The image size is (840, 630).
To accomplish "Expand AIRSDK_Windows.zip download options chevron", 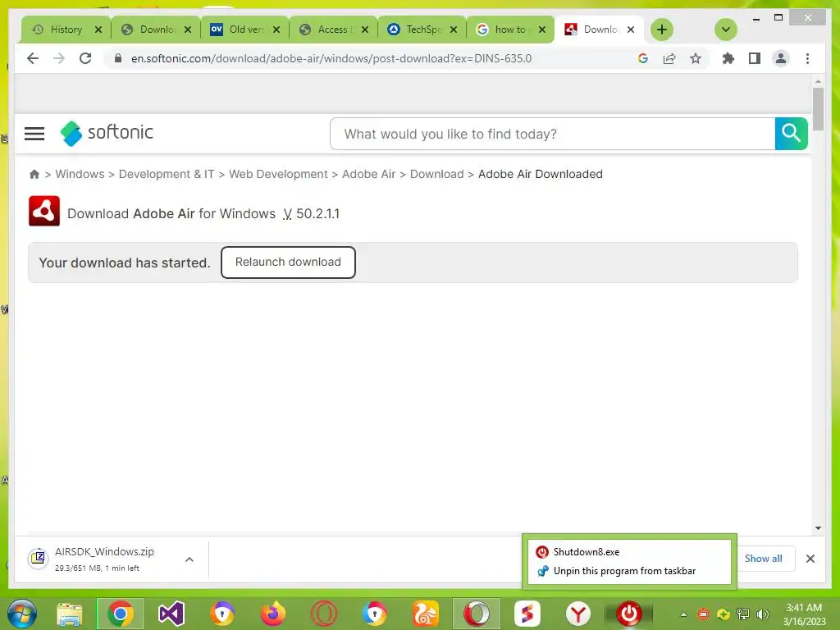I will 189,559.
